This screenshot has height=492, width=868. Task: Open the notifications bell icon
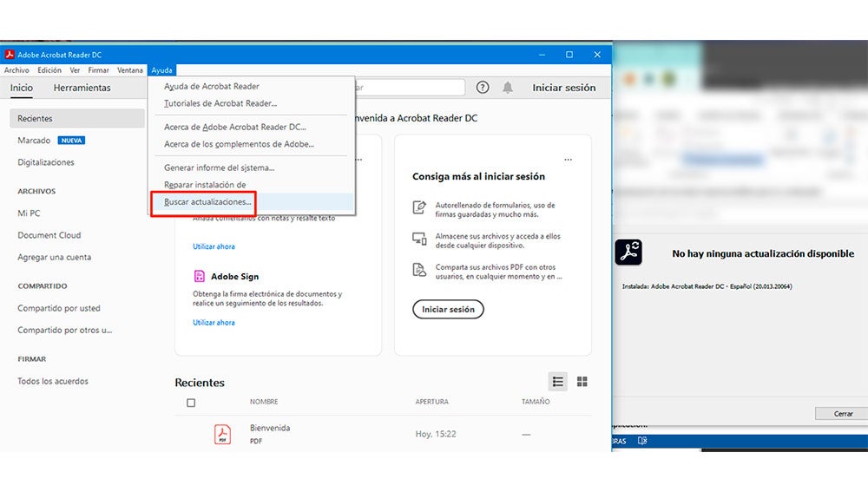tap(508, 88)
